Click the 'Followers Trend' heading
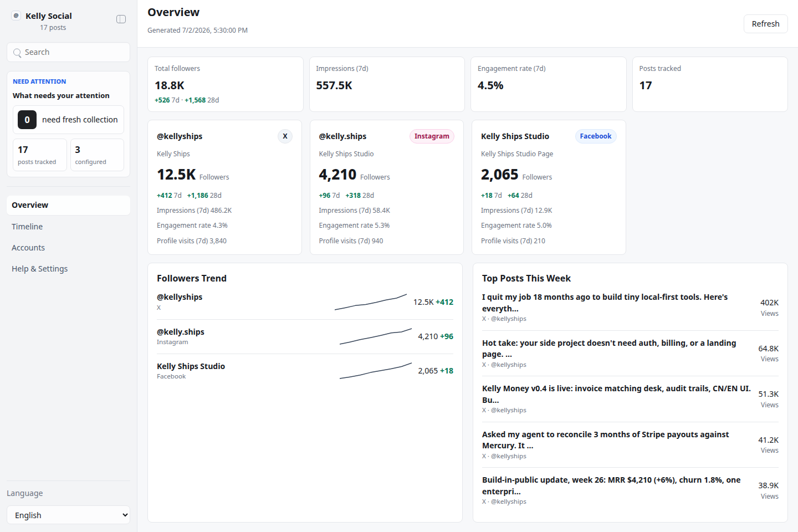The width and height of the screenshot is (798, 532). [192, 278]
